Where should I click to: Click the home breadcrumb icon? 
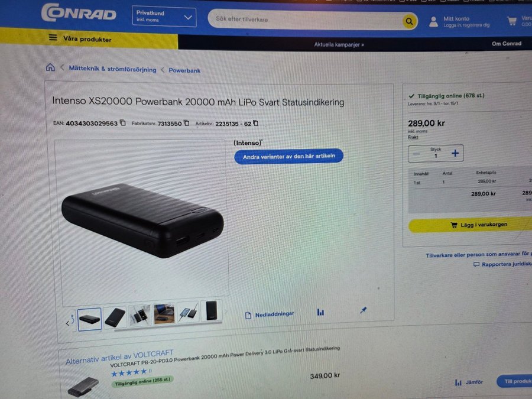[x=50, y=67]
